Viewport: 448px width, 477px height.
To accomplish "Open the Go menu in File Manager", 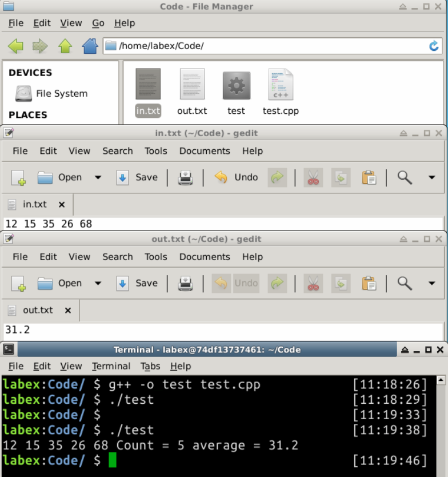I will 98,23.
